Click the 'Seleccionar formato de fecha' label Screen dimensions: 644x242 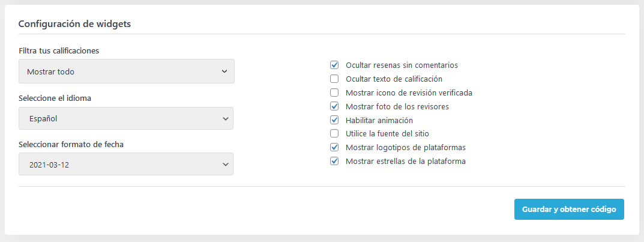[71, 144]
